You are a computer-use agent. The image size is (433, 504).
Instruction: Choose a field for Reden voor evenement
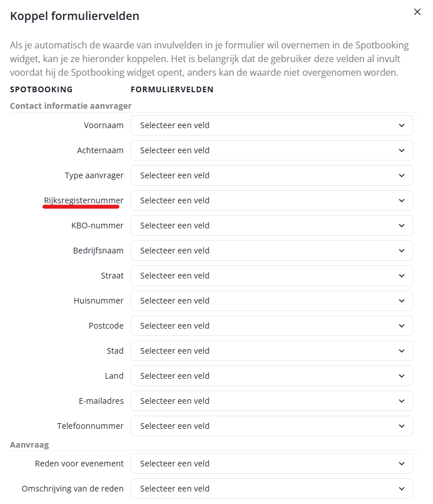pyautogui.click(x=271, y=464)
